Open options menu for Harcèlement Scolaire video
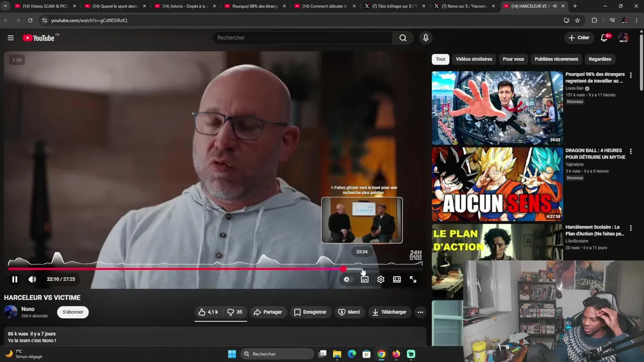This screenshot has width=644, height=362. (x=630, y=228)
